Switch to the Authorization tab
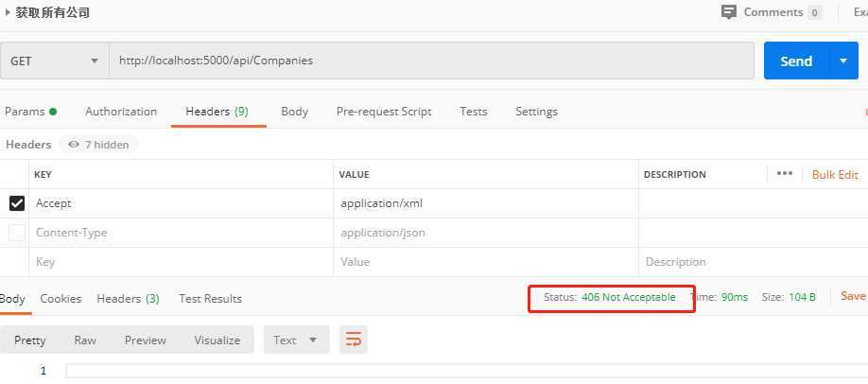 [121, 112]
